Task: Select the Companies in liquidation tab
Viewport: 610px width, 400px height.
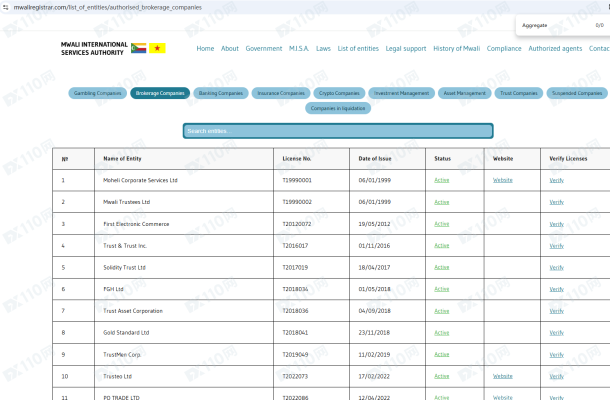Action: coord(338,108)
